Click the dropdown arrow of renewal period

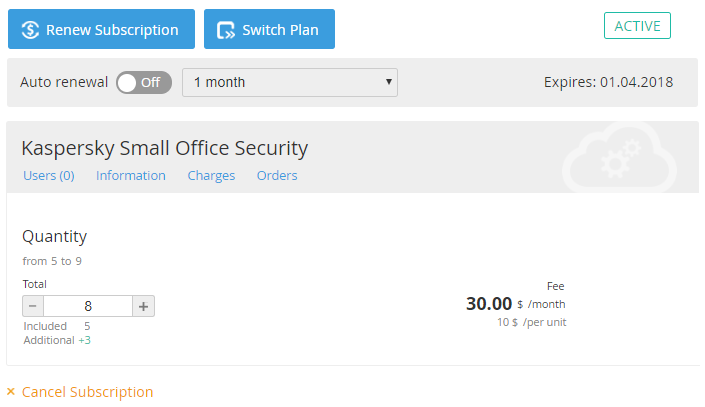coord(388,82)
